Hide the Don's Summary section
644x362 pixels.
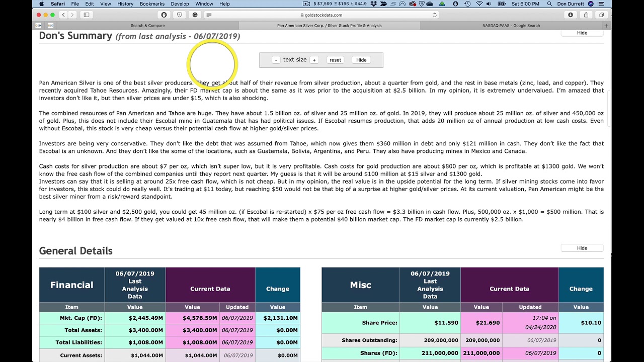pos(582,33)
